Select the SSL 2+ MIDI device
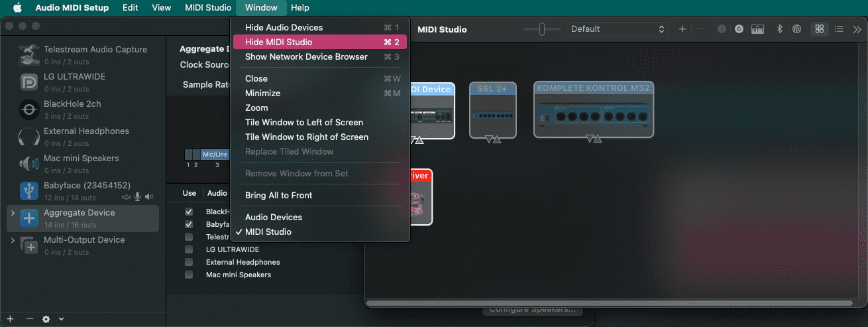The height and width of the screenshot is (327, 868). click(x=493, y=110)
